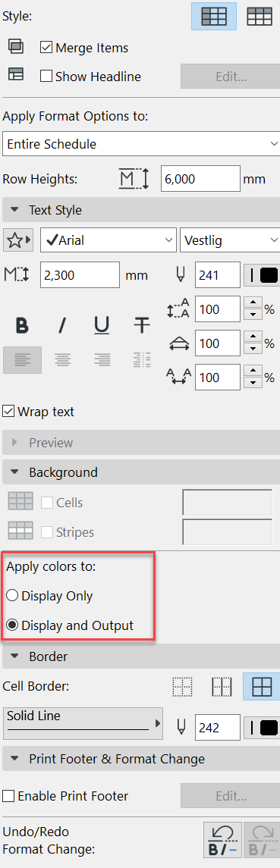Toggle italic text formatting
This screenshot has height=868, width=280.
pyautogui.click(x=62, y=325)
